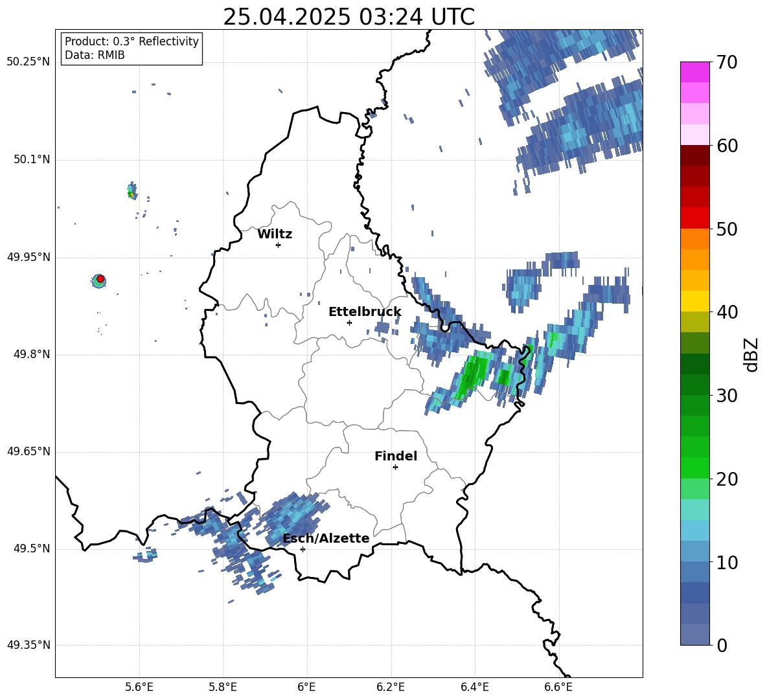Image resolution: width=767 pixels, height=700 pixels.
Task: Click the Esch/Alzette station cross marker
Action: pos(303,549)
